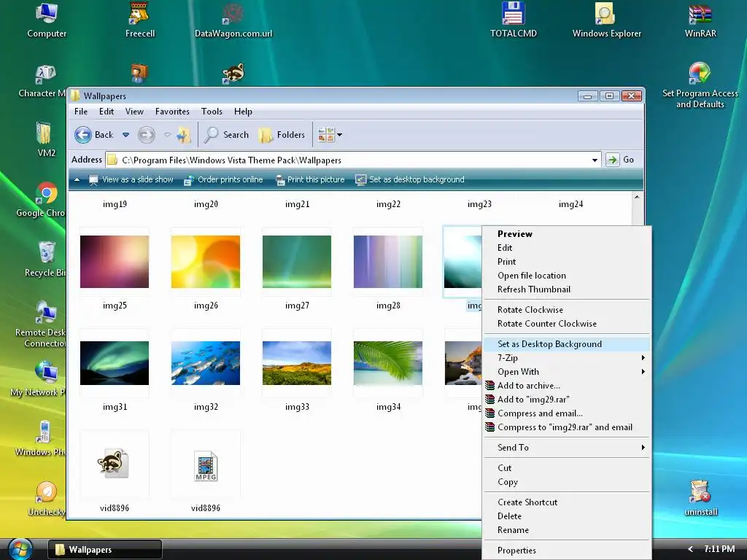Screen dimensions: 747x560
Task: Choose Rotate Clockwise from context menu
Action: [566, 309]
